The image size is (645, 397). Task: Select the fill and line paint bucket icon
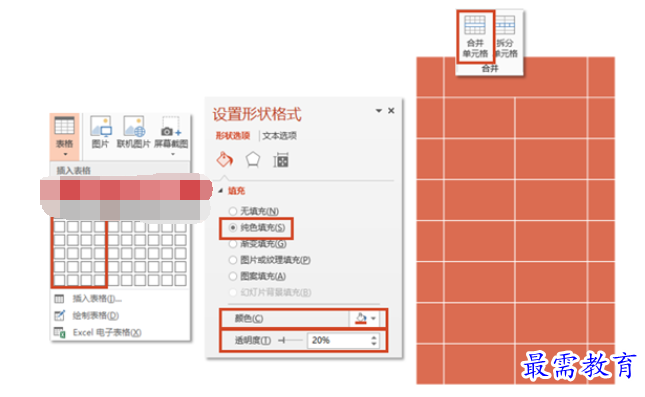click(225, 160)
